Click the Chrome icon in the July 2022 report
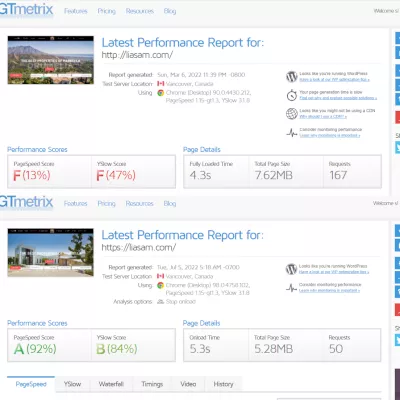400x400 pixels. tap(160, 285)
